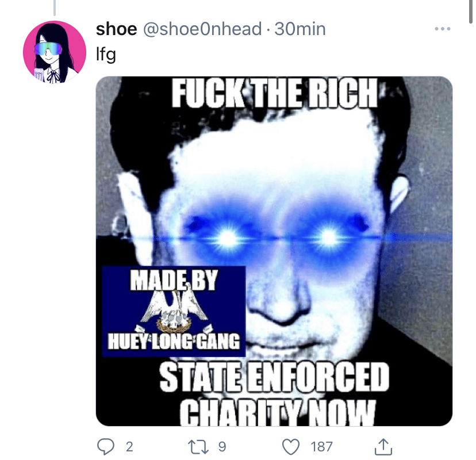The image size is (476, 460).
Task: Click the "FUCK THE RICH" caption in image
Action: (274, 93)
